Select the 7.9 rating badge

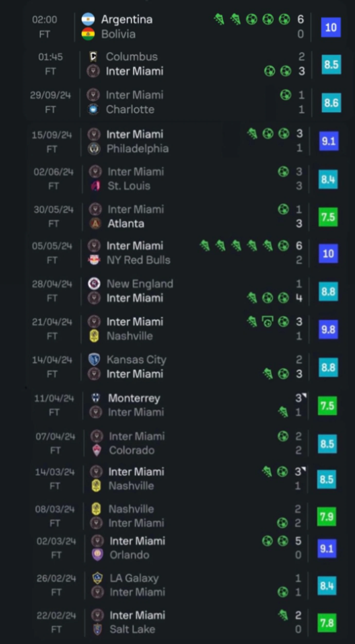327,516
